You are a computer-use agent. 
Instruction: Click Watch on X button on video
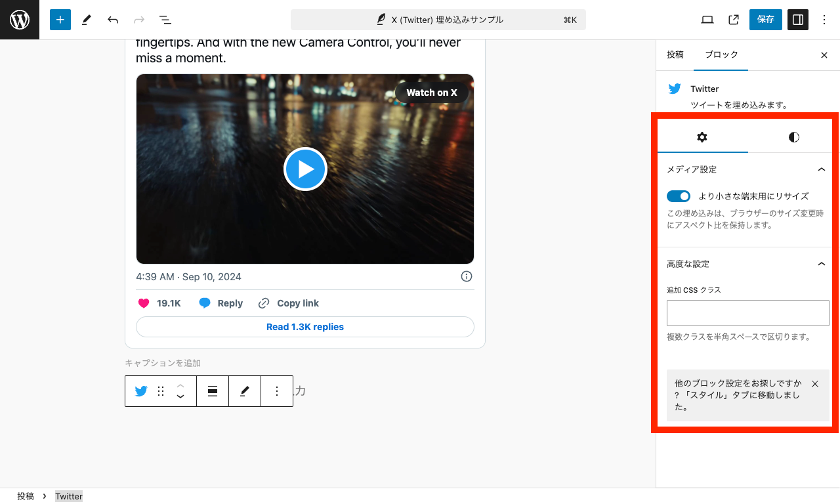432,93
